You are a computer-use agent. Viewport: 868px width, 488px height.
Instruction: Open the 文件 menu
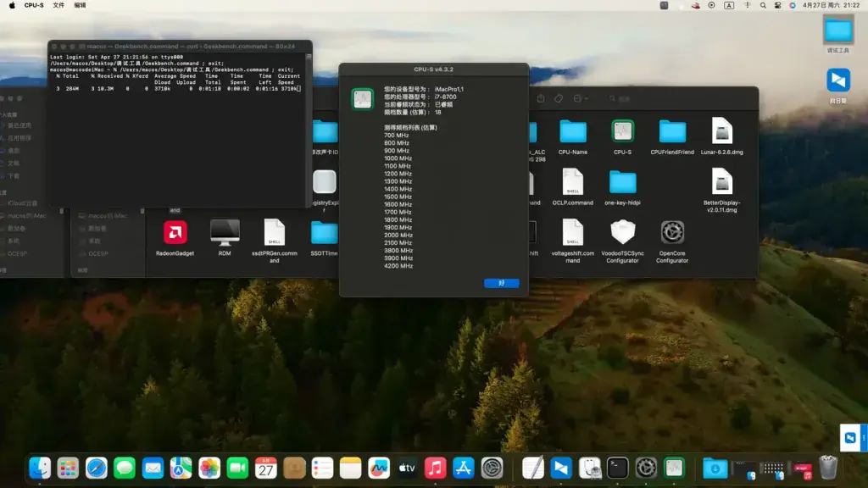click(58, 5)
